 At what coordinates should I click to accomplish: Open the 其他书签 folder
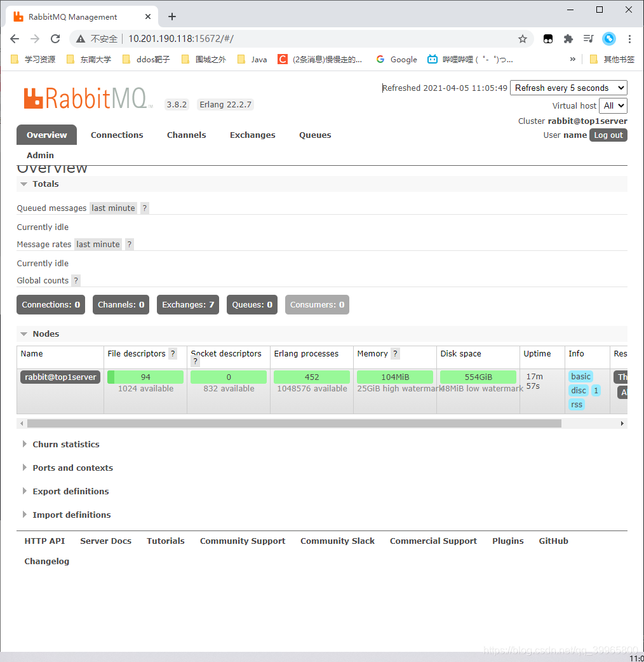pos(612,60)
